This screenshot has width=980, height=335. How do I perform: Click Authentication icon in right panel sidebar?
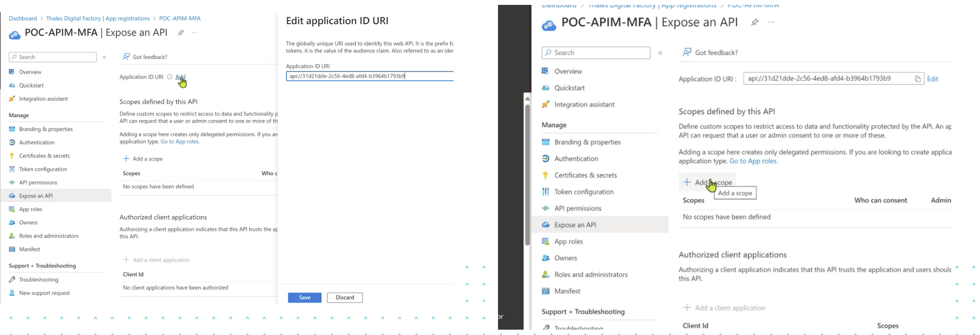click(546, 159)
